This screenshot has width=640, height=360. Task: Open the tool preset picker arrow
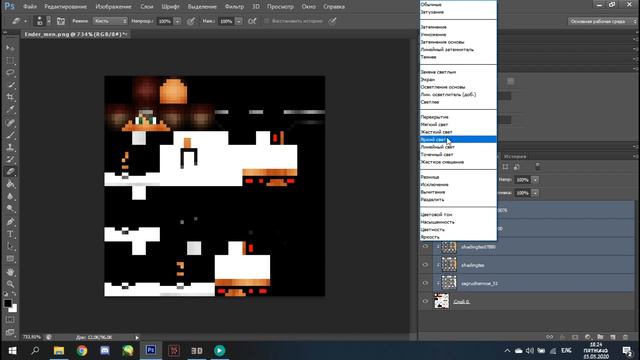[26, 21]
